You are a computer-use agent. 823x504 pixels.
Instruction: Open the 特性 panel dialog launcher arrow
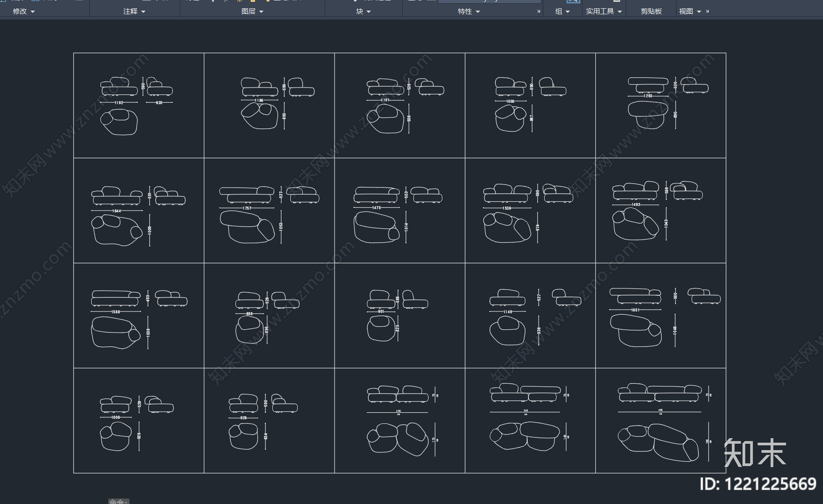pyautogui.click(x=539, y=11)
